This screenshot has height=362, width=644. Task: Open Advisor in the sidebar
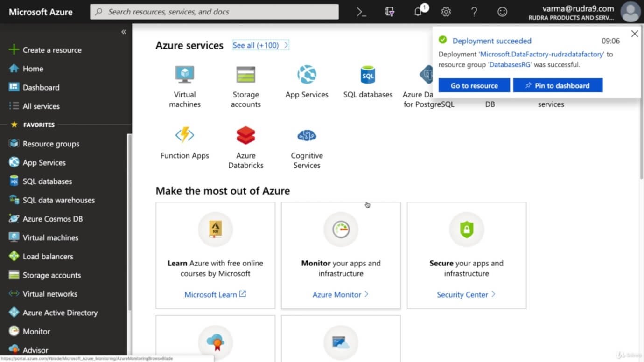[x=28, y=350]
